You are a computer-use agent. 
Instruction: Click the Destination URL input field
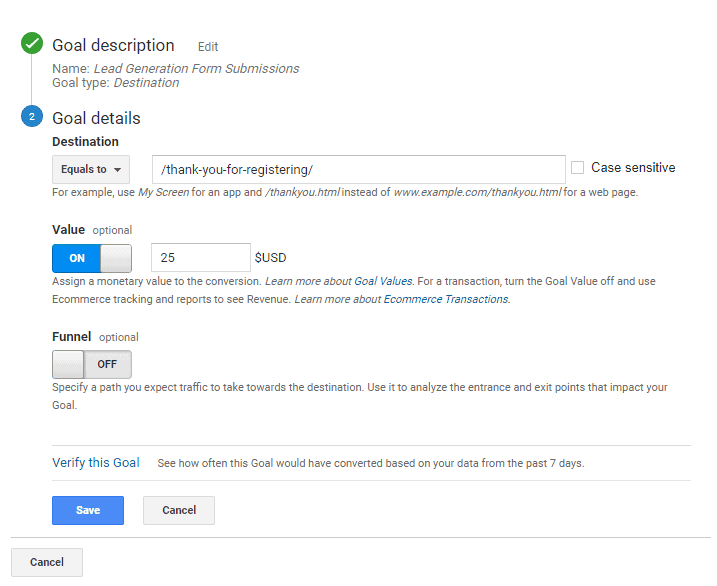tap(358, 170)
